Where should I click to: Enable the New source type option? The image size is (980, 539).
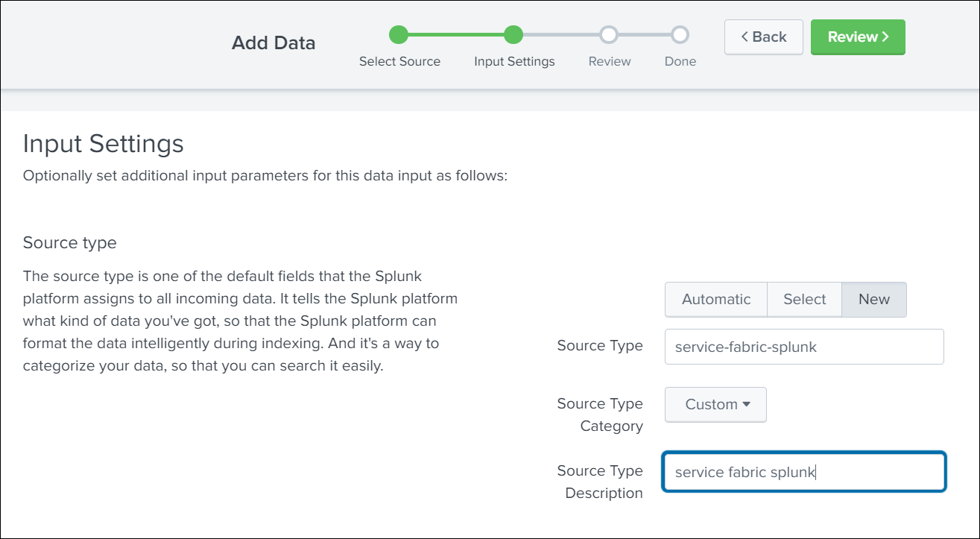pyautogui.click(x=873, y=299)
